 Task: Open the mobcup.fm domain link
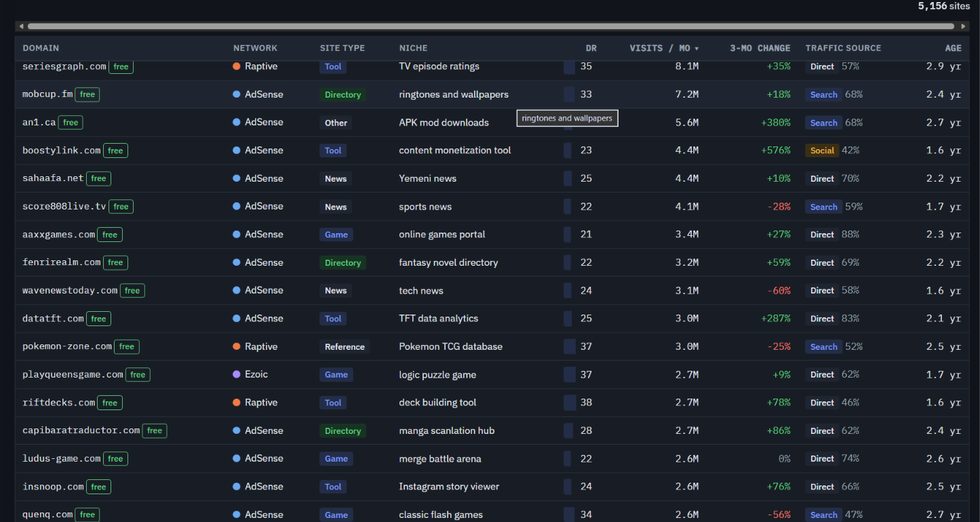(x=47, y=94)
